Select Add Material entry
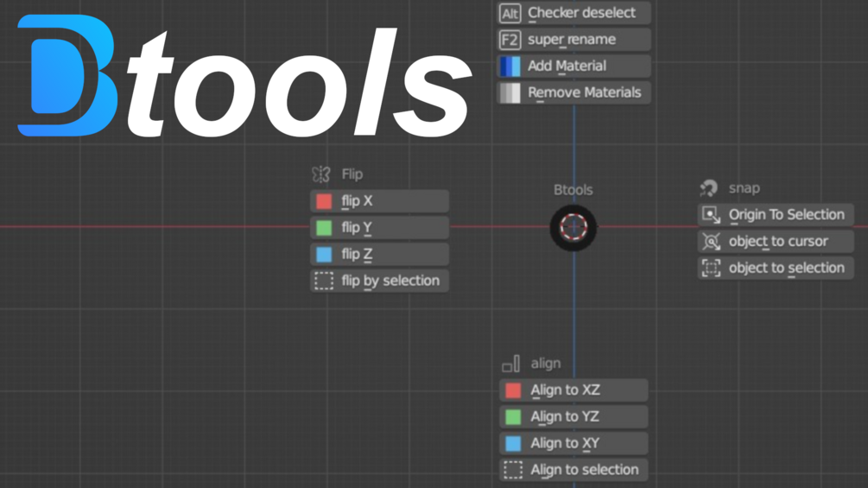Screen dimensions: 868x488 pos(574,66)
